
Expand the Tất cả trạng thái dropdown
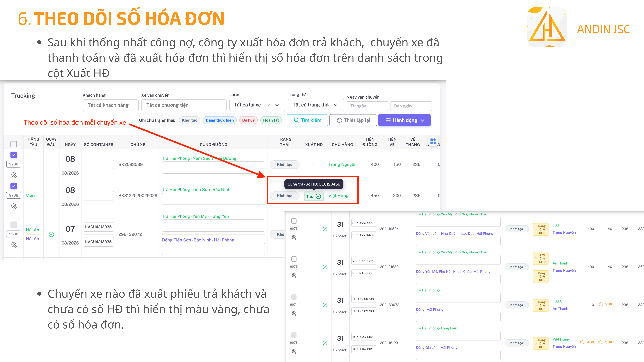click(316, 105)
